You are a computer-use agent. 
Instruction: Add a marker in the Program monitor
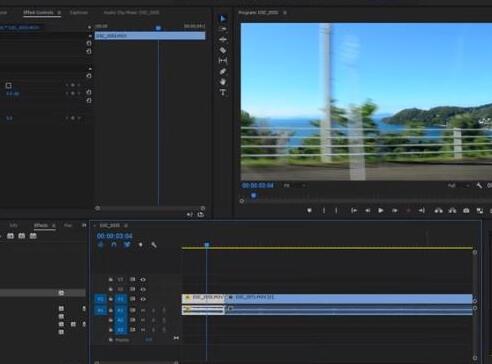[309, 211]
